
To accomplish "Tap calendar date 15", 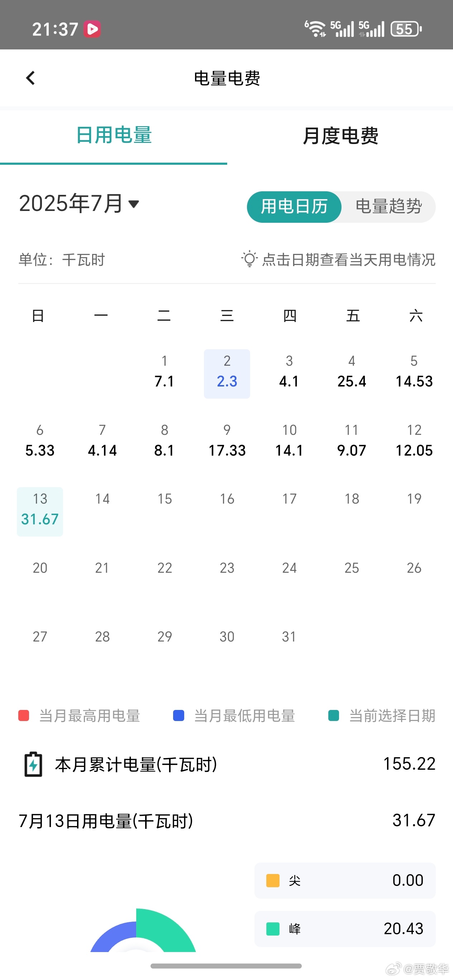I will (x=164, y=499).
